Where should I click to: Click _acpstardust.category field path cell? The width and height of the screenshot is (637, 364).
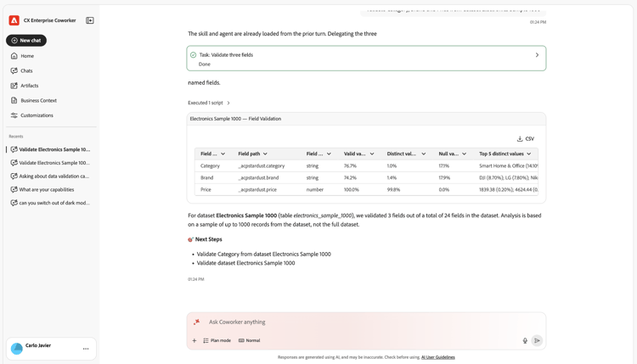coord(262,166)
